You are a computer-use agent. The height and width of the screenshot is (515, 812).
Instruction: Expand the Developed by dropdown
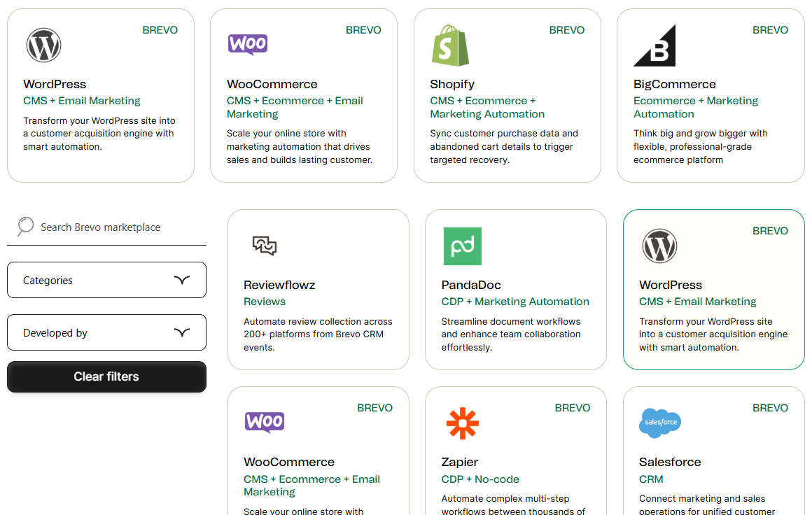coord(106,332)
